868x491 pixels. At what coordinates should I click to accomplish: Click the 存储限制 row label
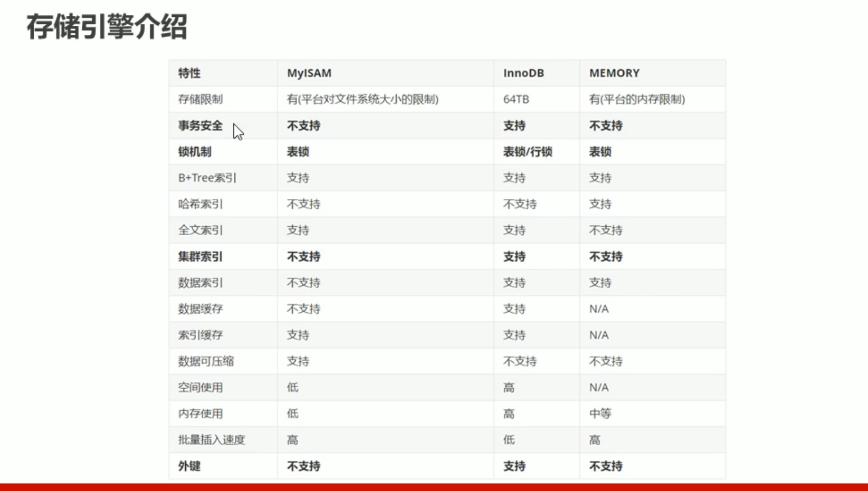(x=201, y=99)
